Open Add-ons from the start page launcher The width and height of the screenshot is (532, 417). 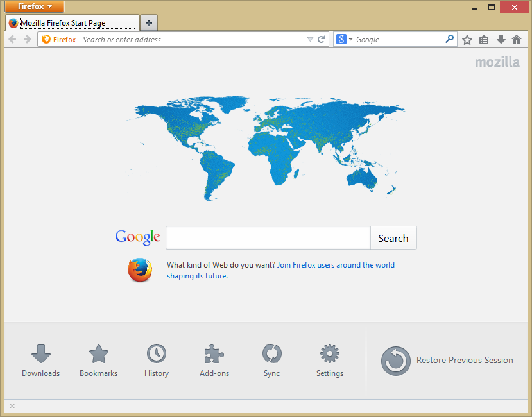[214, 361]
